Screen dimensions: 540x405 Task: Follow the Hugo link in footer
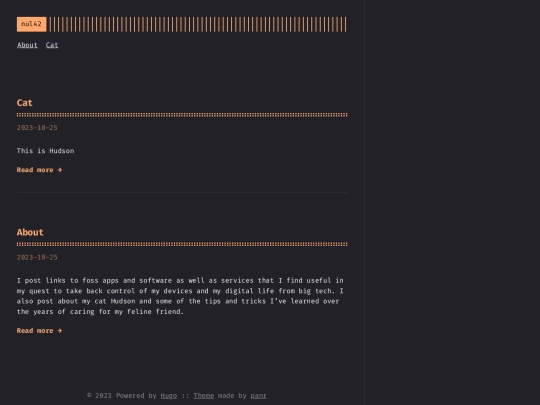click(x=169, y=396)
